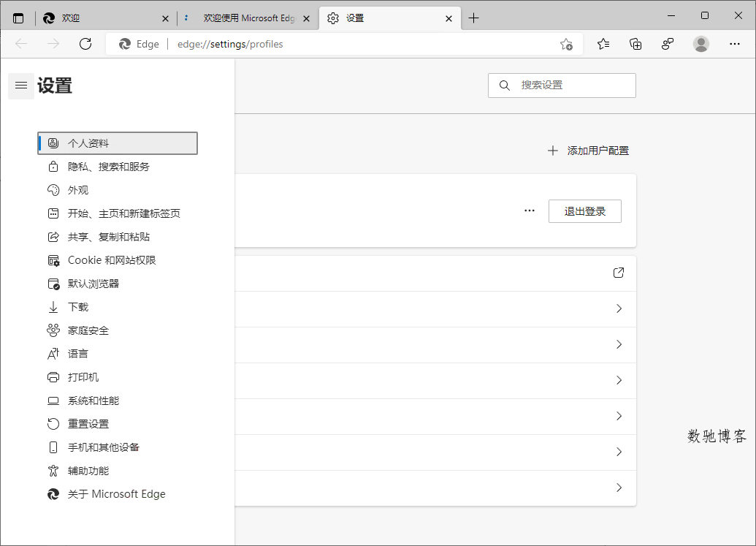Focus the 搜索设置 search field

(562, 86)
